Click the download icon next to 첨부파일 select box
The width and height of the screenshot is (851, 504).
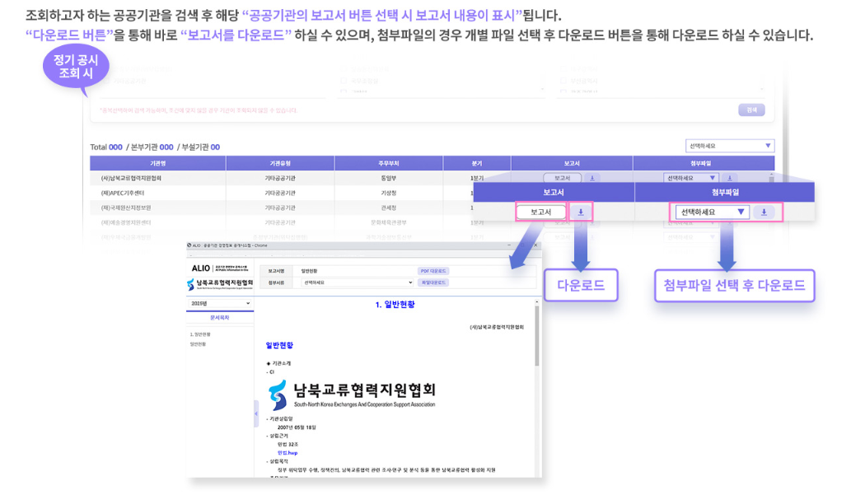pos(764,211)
